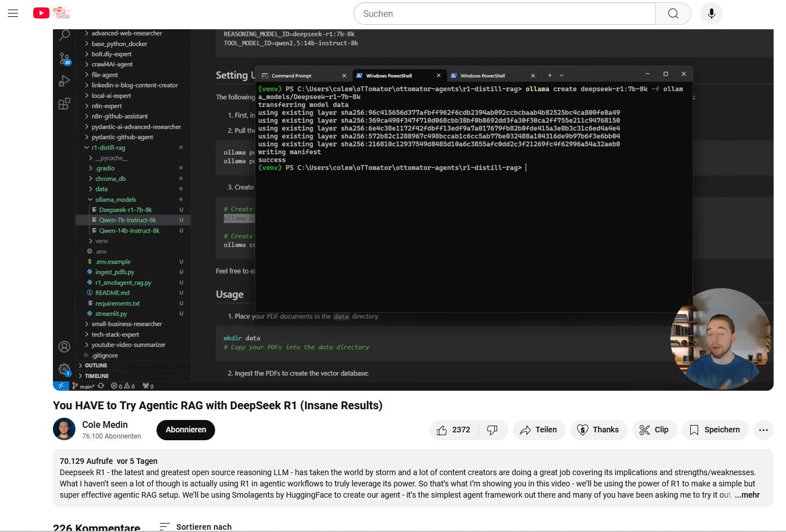Subscribe using the Abonnieren button

186,430
